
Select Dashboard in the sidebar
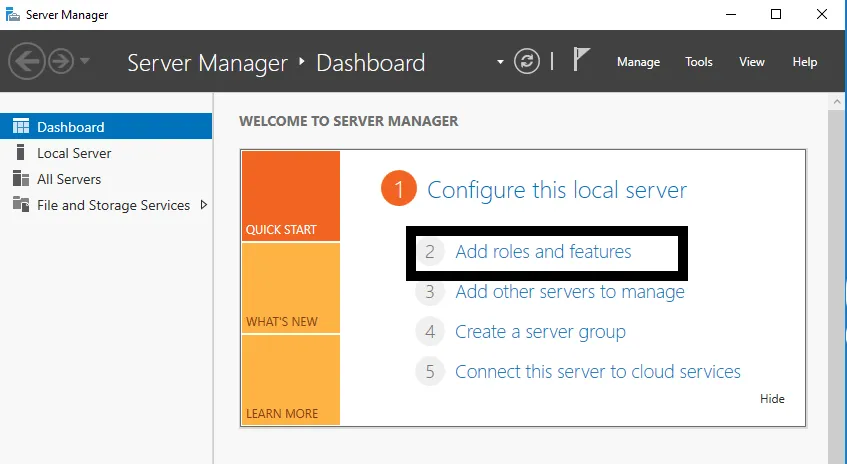click(x=106, y=126)
